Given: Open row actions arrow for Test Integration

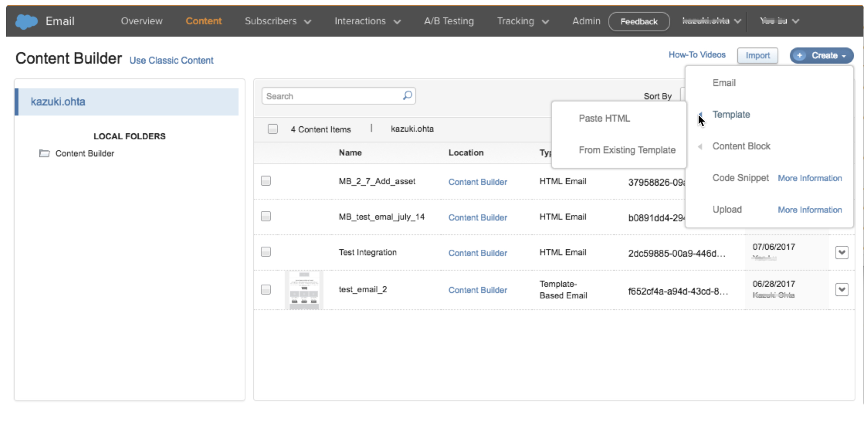Looking at the screenshot, I should [x=841, y=252].
